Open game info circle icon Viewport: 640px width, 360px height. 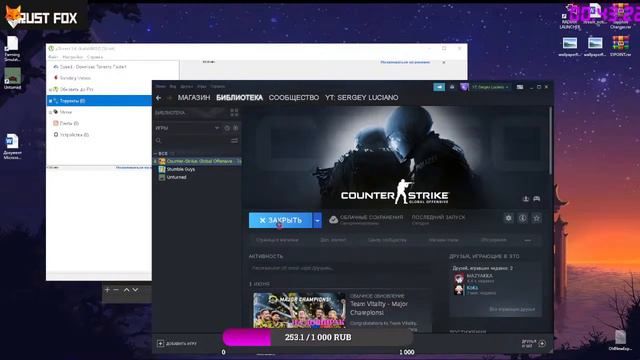[522, 218]
